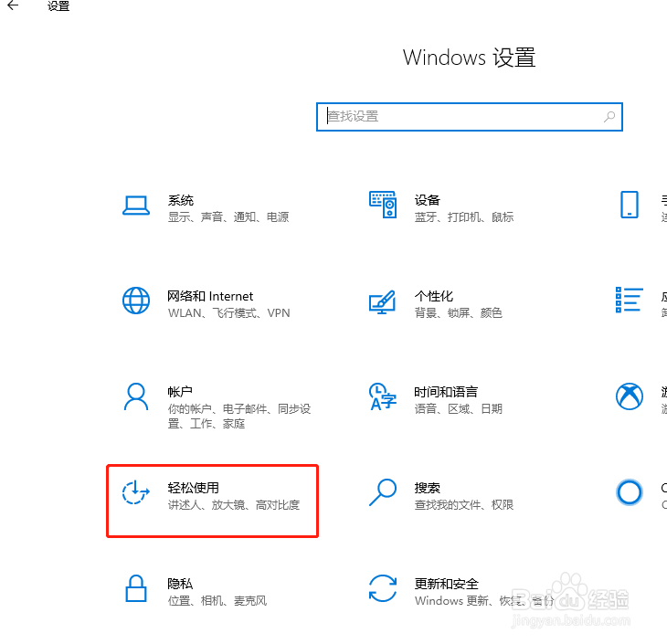Open the 更新和安全 text link
The height and width of the screenshot is (644, 667).
click(x=447, y=584)
